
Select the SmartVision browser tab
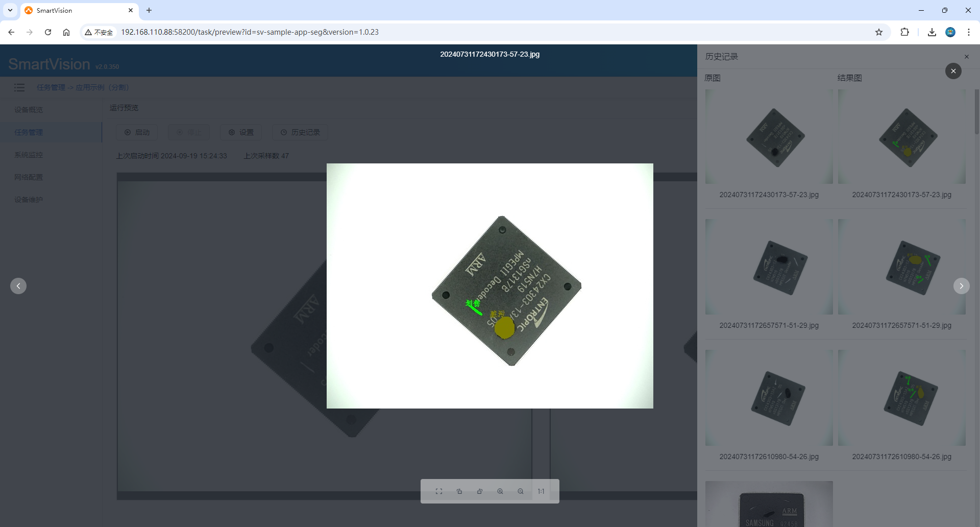pyautogui.click(x=79, y=10)
